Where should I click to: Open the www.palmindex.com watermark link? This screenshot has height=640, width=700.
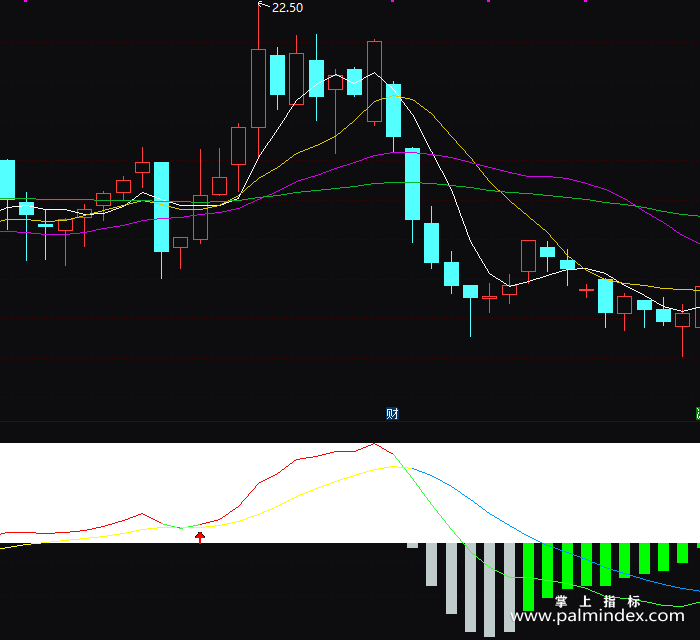click(597, 616)
